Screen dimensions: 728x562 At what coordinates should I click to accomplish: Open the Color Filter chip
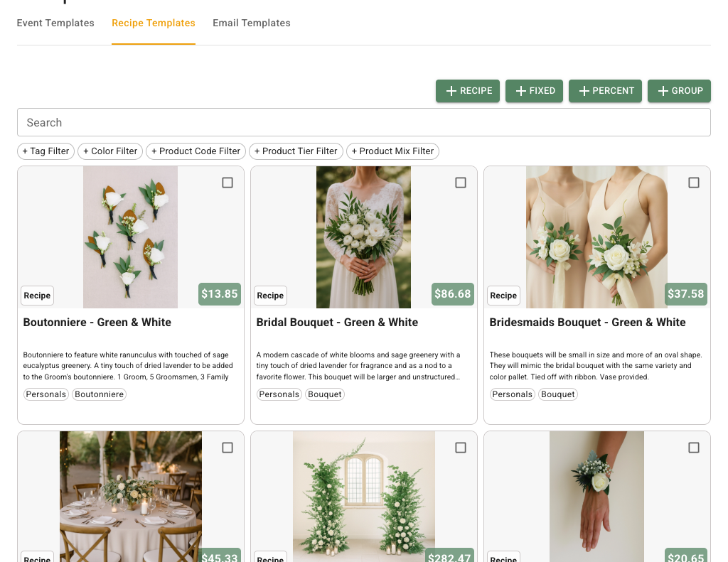(110, 151)
